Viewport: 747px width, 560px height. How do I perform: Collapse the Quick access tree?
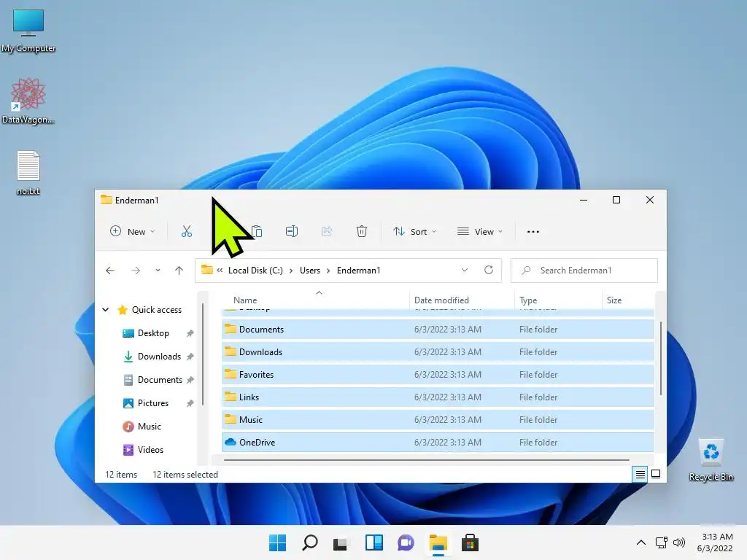pos(106,310)
